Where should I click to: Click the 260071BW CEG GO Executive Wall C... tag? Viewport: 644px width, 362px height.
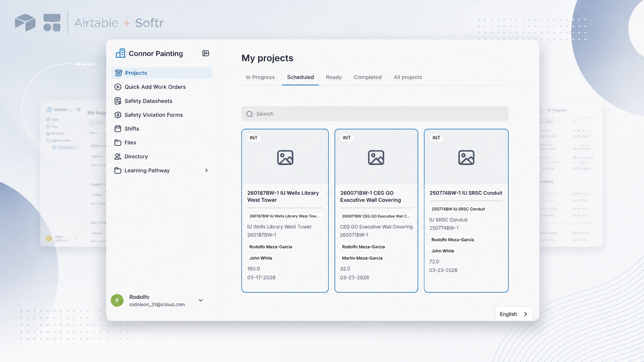coord(376,216)
